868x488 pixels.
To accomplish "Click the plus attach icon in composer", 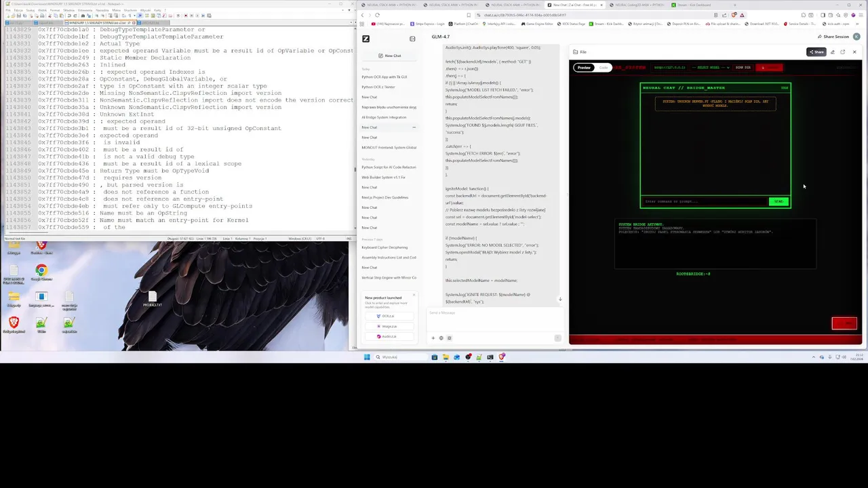I will [433, 338].
